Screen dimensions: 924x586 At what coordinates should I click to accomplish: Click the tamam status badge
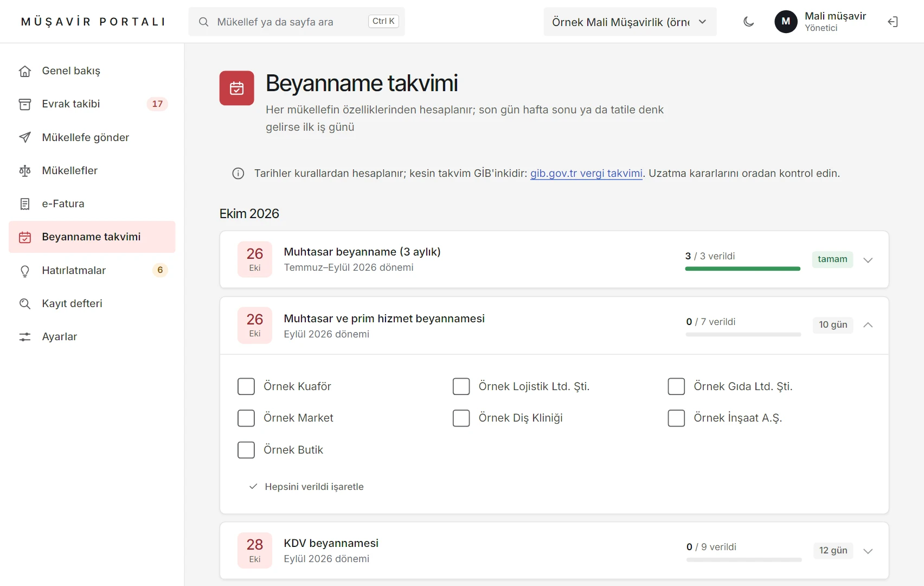(832, 259)
